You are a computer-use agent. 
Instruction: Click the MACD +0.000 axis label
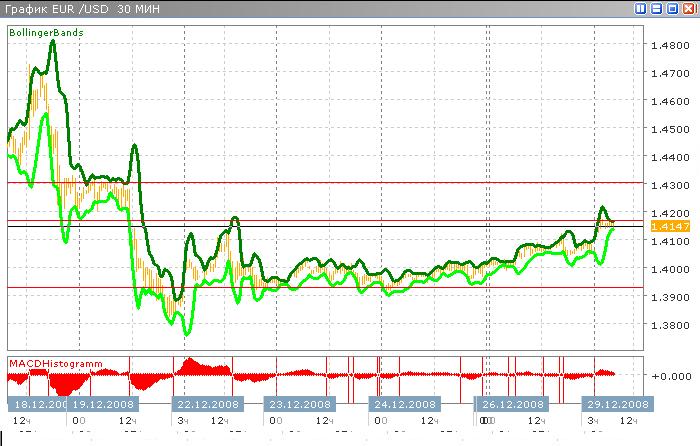668,376
